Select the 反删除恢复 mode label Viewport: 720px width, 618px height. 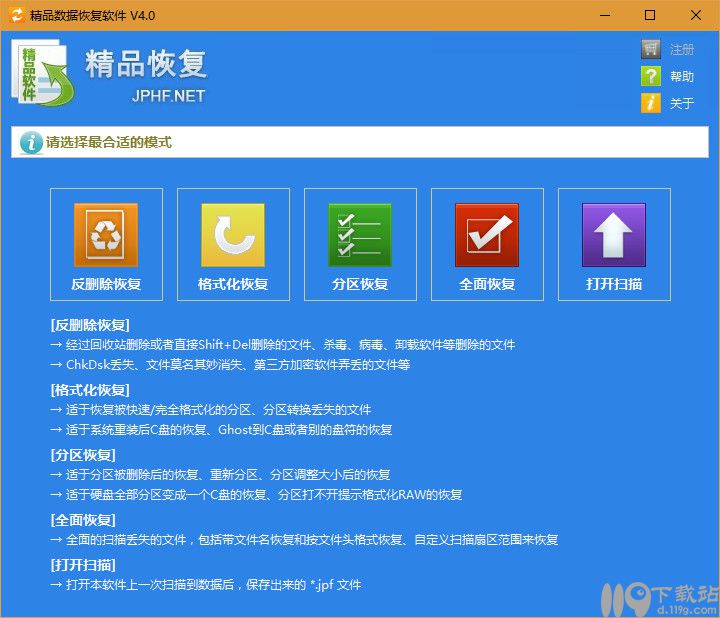(x=106, y=284)
